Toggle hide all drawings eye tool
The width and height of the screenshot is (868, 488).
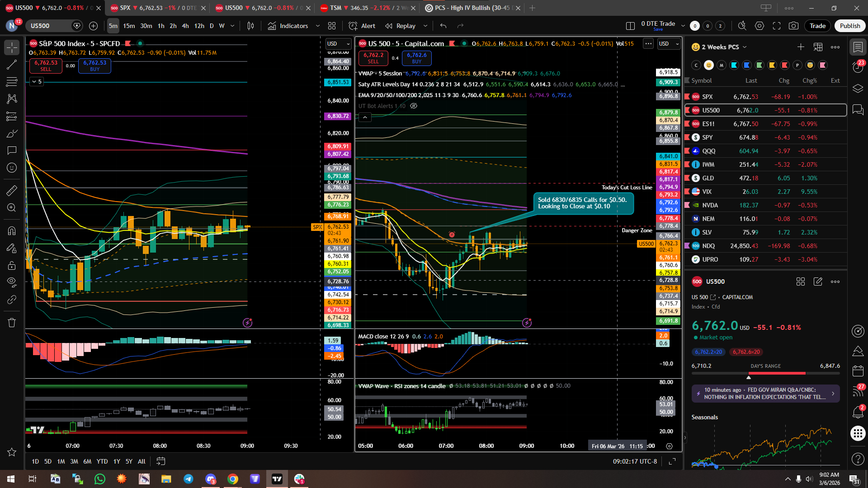click(x=12, y=282)
